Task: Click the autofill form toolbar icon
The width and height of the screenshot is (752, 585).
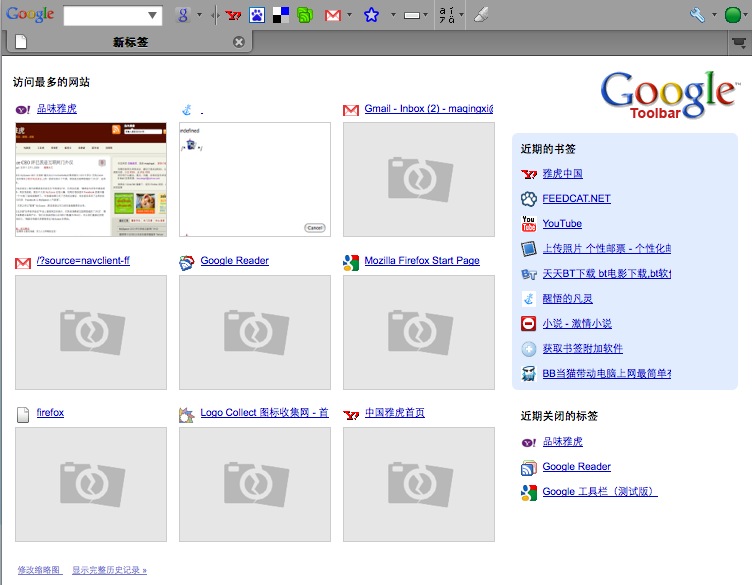Action: coord(412,15)
